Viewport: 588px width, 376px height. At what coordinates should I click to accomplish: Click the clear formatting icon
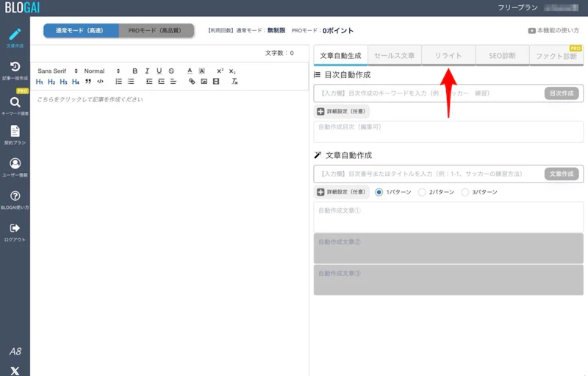[234, 82]
